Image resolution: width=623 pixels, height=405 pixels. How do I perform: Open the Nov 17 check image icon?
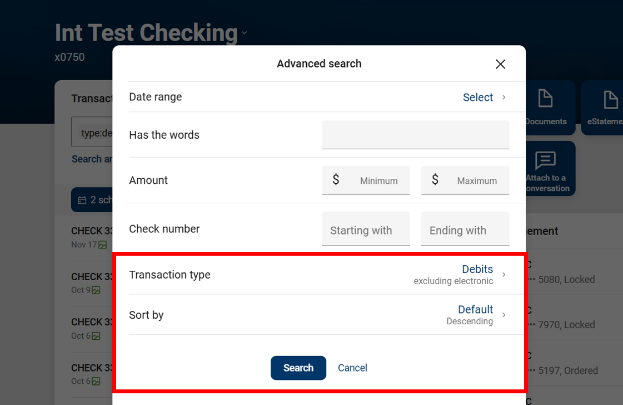(102, 244)
